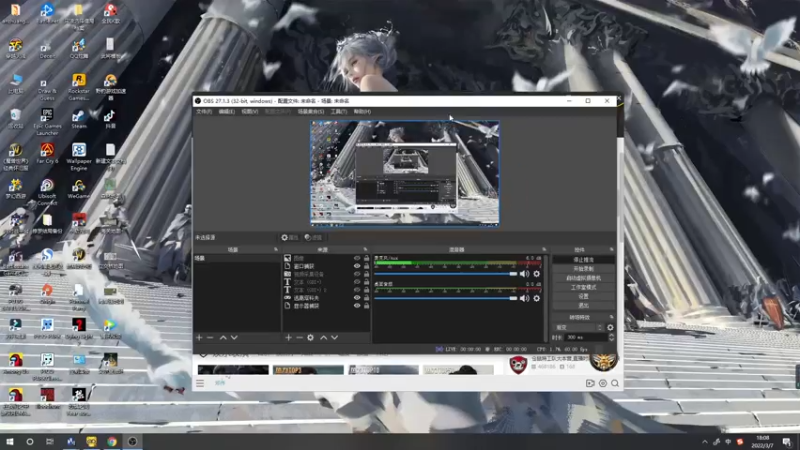Open system tray hidden icons chevron
800x450 pixels.
click(705, 442)
